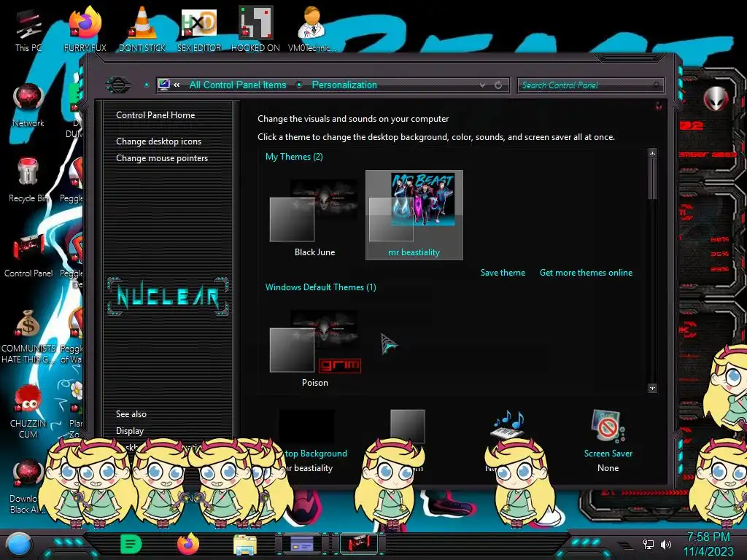Viewport: 747px width, 560px height.
Task: Click the Personalization breadcrumb
Action: (x=344, y=85)
